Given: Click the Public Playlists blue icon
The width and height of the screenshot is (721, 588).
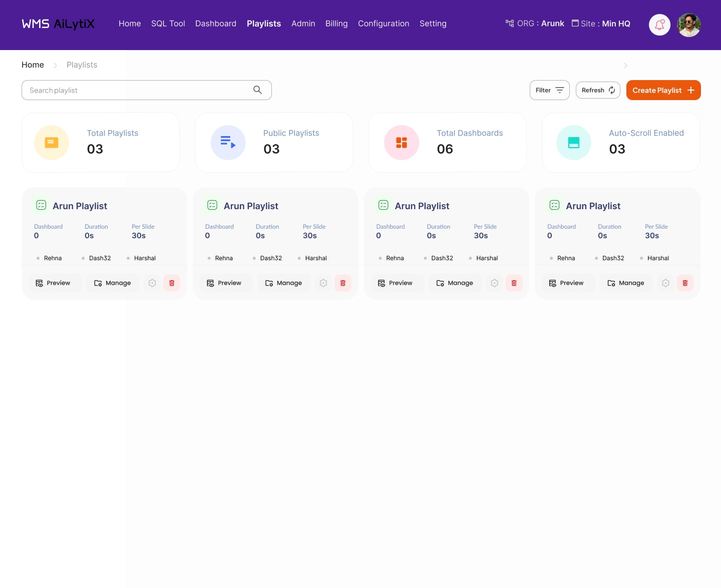Looking at the screenshot, I should (228, 143).
